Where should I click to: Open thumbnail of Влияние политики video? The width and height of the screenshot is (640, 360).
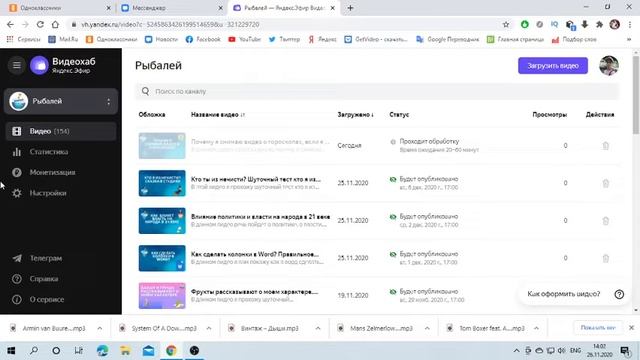[162, 221]
